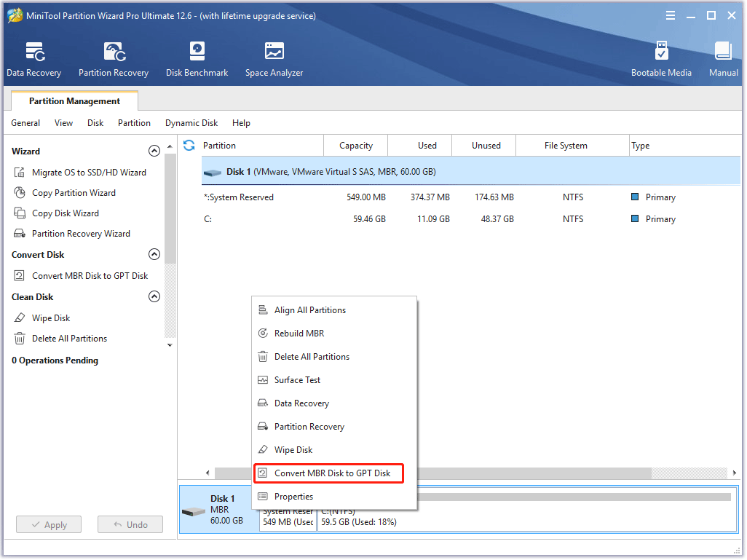
Task: Launch Partition Recovery from the top toolbar
Action: [114, 60]
